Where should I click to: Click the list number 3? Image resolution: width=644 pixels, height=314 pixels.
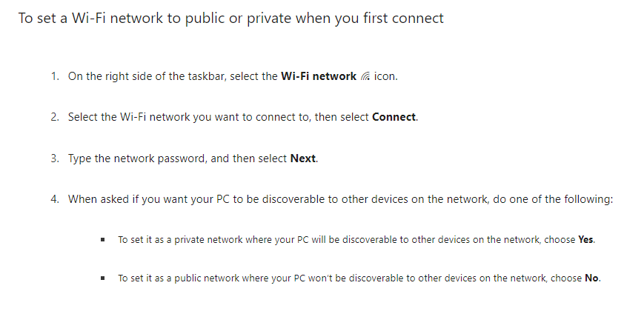tap(54, 158)
